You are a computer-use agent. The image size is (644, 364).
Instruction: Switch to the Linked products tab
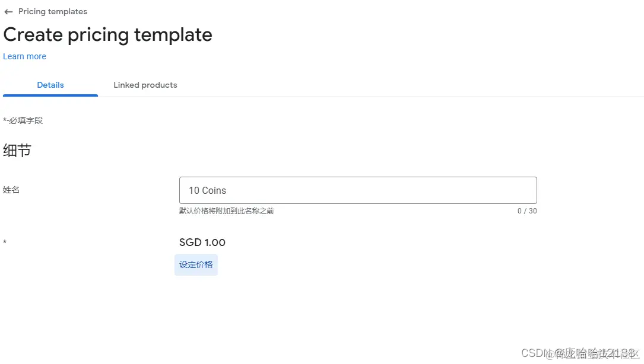145,85
